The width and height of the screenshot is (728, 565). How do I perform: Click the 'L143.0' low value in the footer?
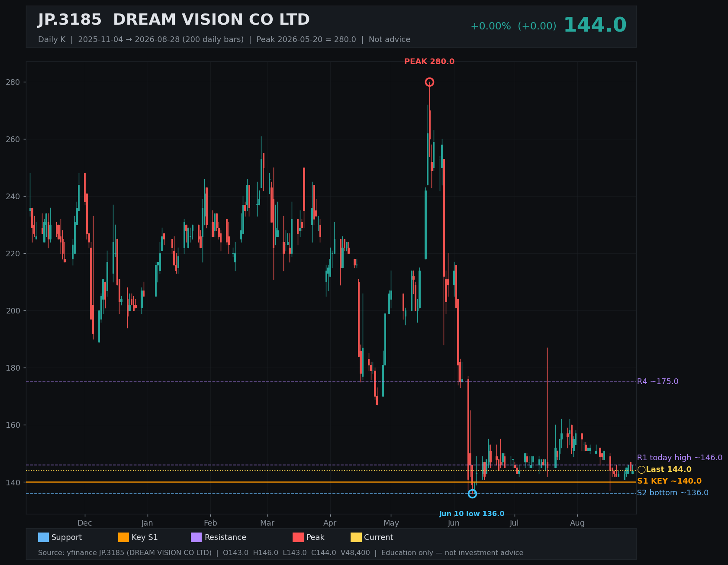[295, 553]
